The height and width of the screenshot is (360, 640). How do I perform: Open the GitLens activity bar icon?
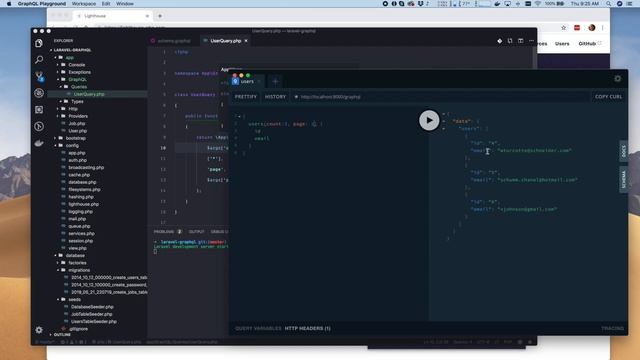click(x=39, y=127)
